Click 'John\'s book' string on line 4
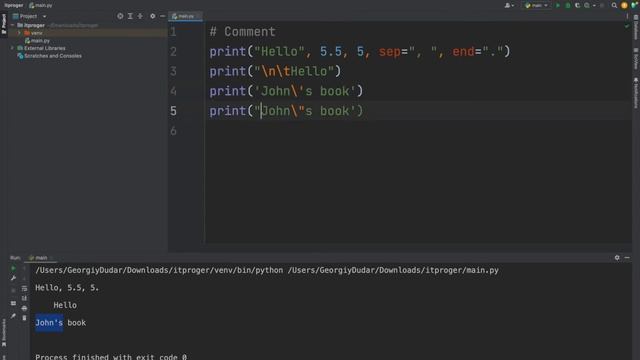The width and height of the screenshot is (640, 360). point(305,91)
